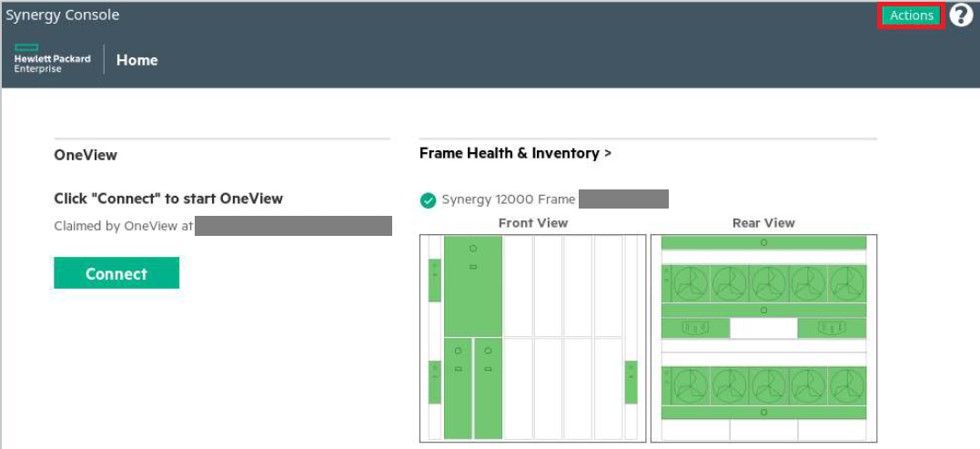Select the green interconnect bar beneath the lower fans

click(763, 412)
